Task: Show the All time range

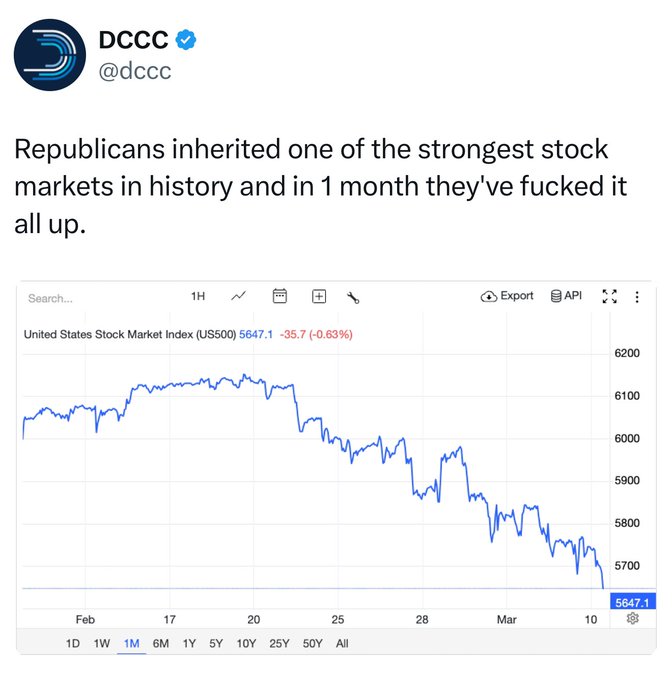Action: tap(342, 643)
